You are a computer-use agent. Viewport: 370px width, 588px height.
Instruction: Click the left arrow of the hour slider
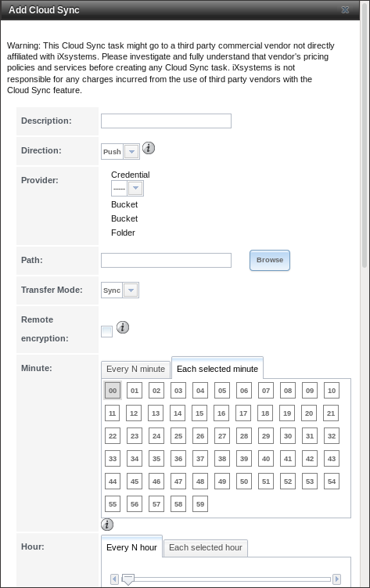pyautogui.click(x=114, y=579)
